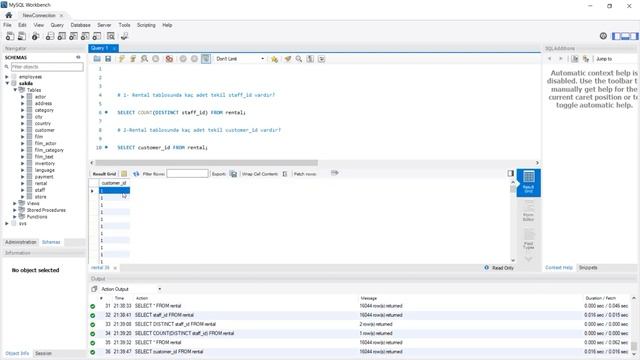Viewport: 640px width, 360px height.
Task: Open the Action Output dropdown
Action: click(131, 289)
